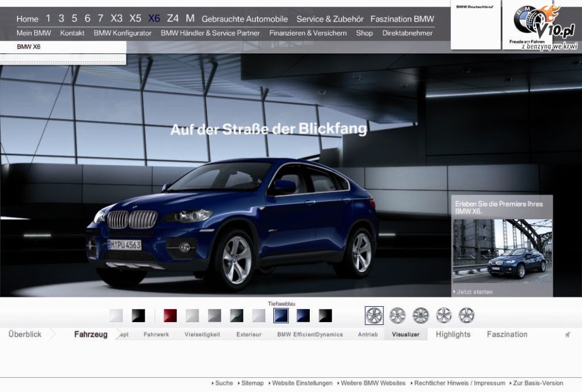This screenshot has height=392, width=582.
Task: Open the X3 model page
Action: click(116, 19)
